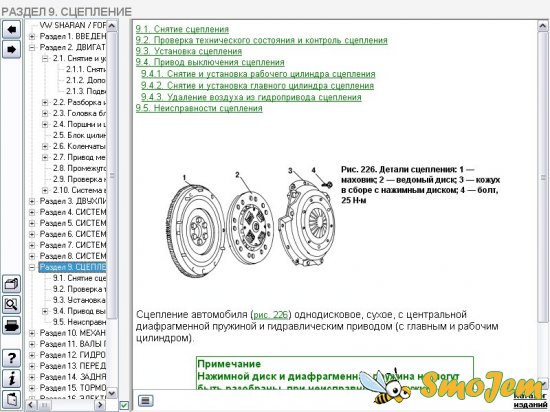Click the list icon below content pane
This screenshot has height=412, width=550.
(x=146, y=400)
